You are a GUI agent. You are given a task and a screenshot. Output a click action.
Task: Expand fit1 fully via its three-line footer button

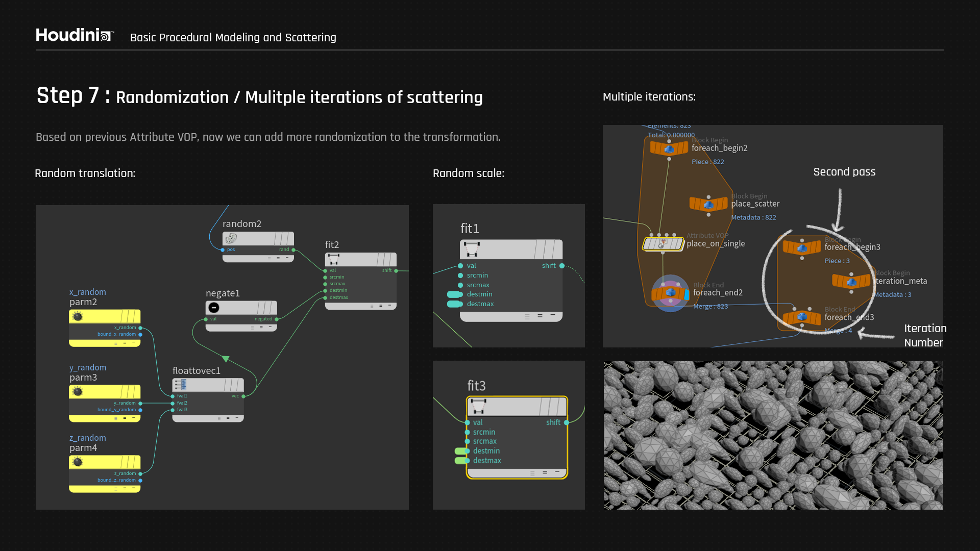pos(527,317)
